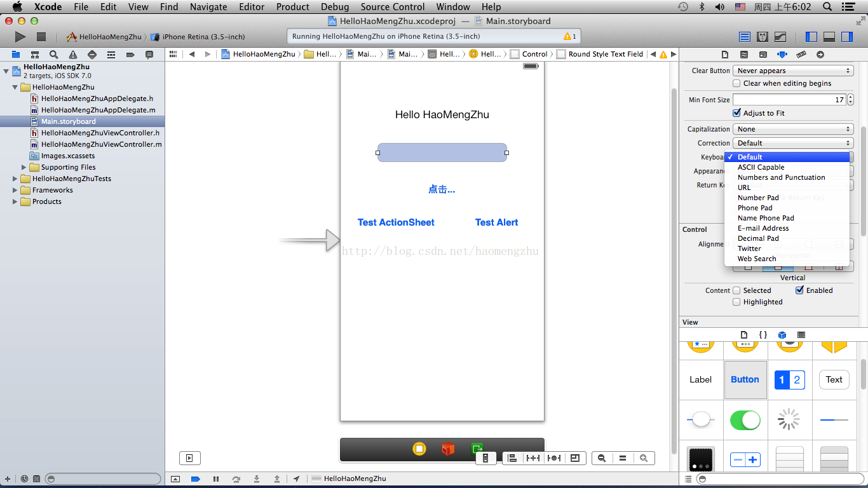Show the File Template library icon
Screen dimensions: 868x488
[x=744, y=335]
